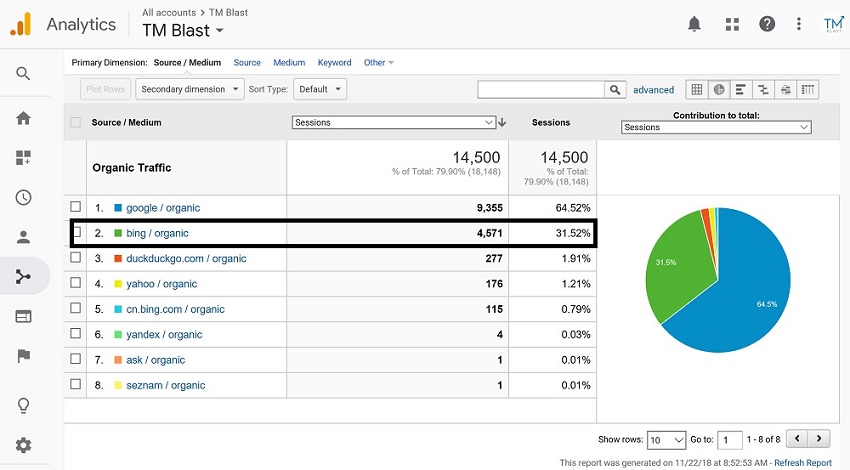The image size is (850, 470).
Task: Expand the Other primary dimension dropdown
Action: click(x=378, y=63)
